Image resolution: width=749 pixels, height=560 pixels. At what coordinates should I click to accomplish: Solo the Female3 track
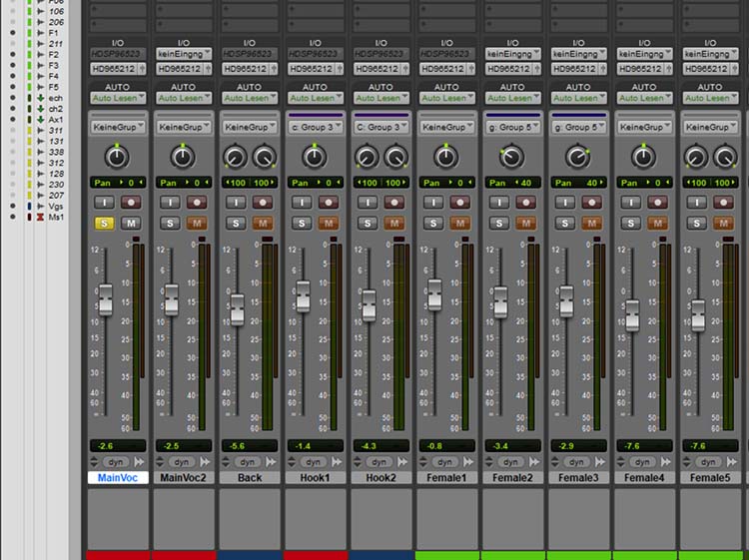pos(565,223)
